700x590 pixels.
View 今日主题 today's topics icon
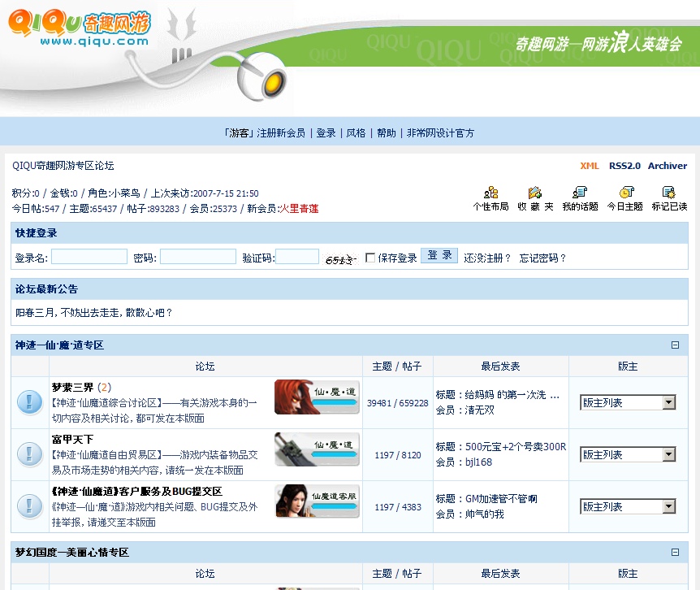pyautogui.click(x=625, y=193)
